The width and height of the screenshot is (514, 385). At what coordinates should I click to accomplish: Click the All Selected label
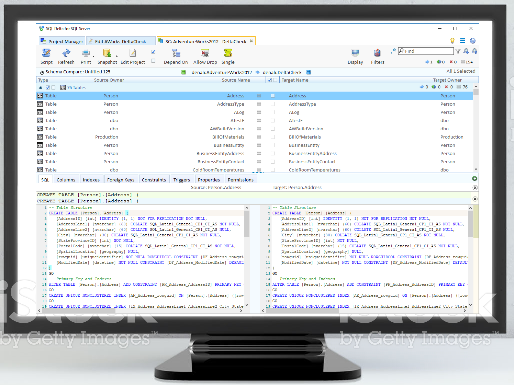point(461,71)
